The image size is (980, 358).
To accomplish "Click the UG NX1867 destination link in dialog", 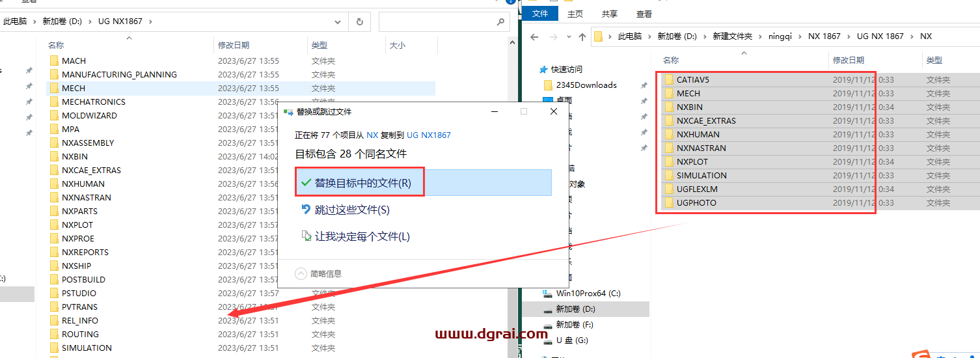I will click(x=429, y=135).
